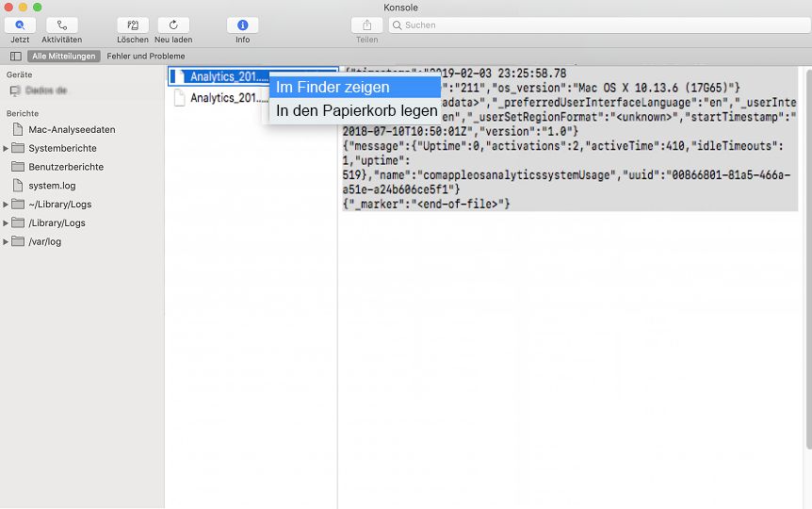Open system.log in the sidebar

(x=52, y=186)
